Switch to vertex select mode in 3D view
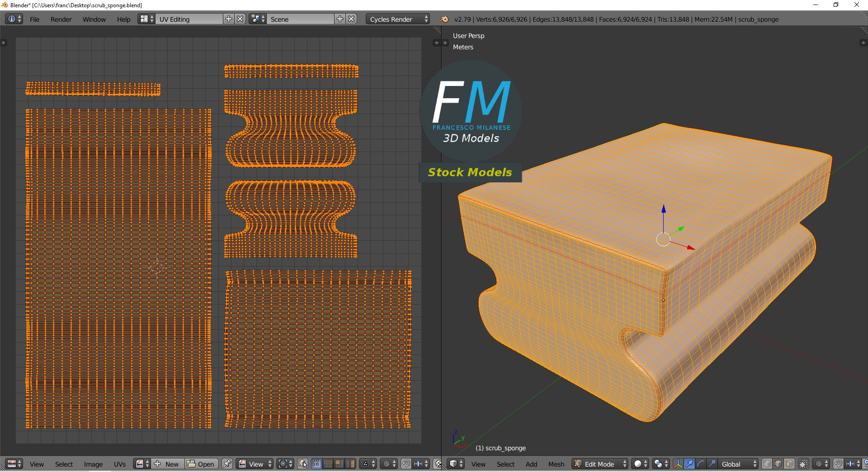Viewport: 868px width, 472px height. (767, 464)
